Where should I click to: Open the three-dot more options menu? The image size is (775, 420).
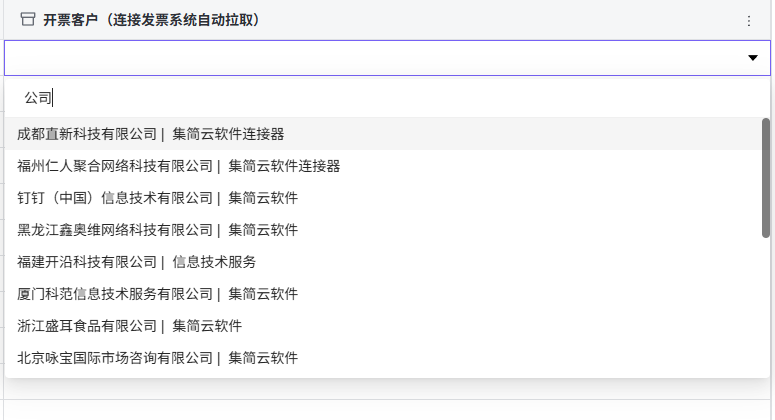point(749,21)
